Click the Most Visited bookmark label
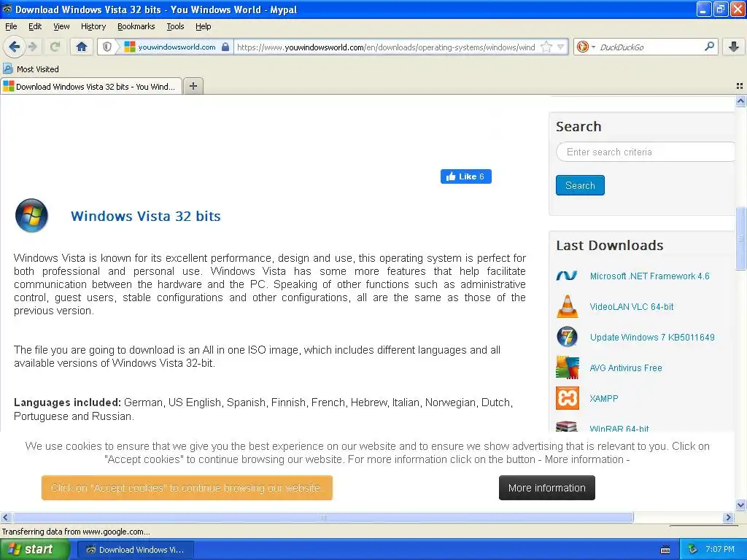 (38, 69)
